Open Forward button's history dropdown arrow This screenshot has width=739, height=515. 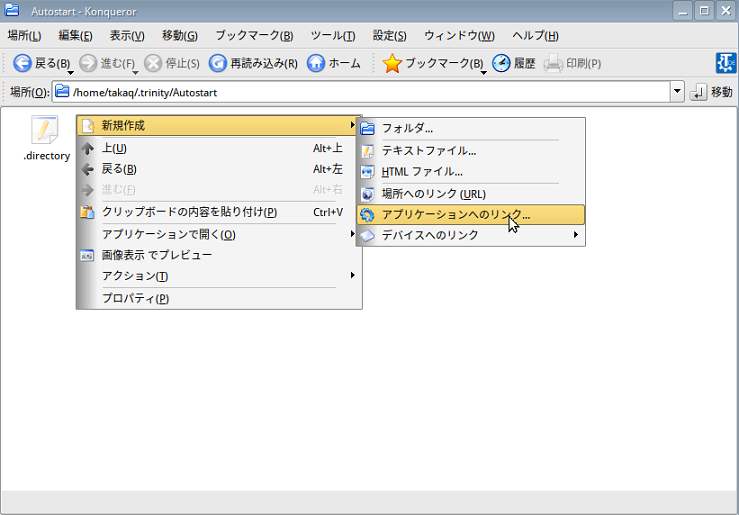(135, 73)
